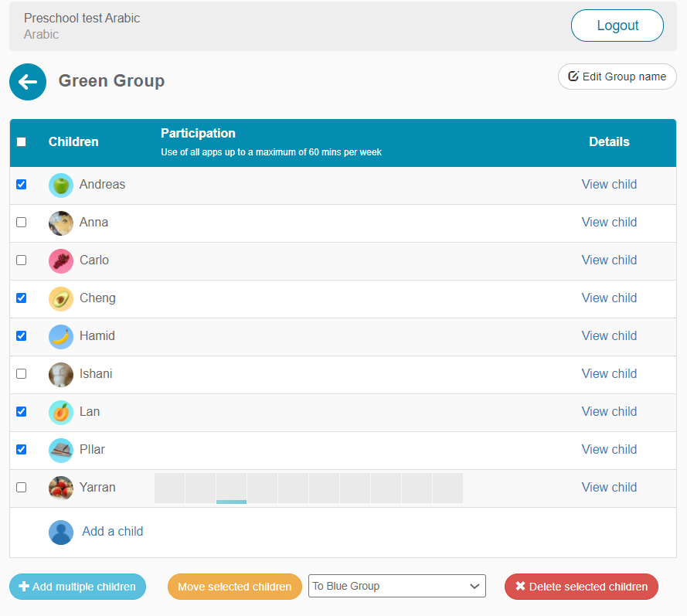The width and height of the screenshot is (687, 616).
Task: Click the Edit Group name button
Action: (617, 77)
